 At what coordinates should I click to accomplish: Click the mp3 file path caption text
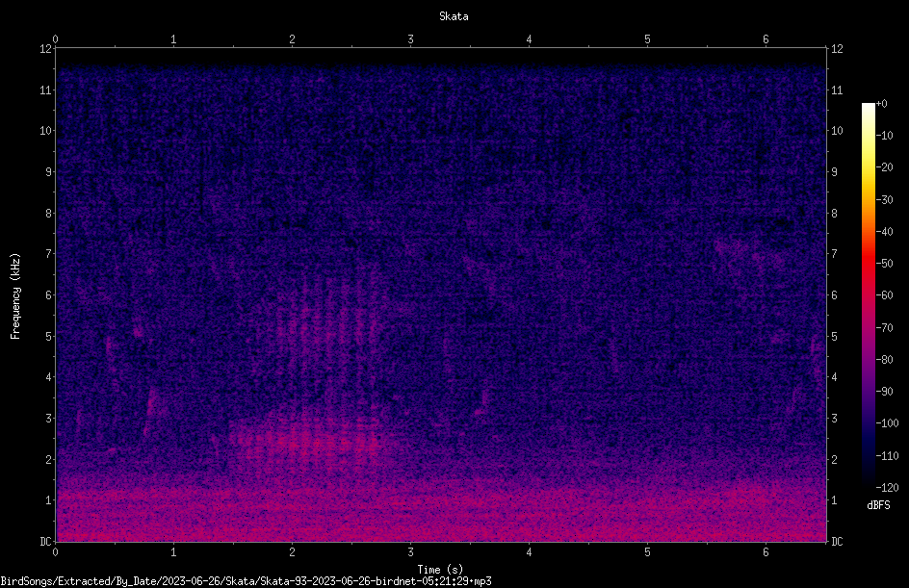click(x=246, y=581)
